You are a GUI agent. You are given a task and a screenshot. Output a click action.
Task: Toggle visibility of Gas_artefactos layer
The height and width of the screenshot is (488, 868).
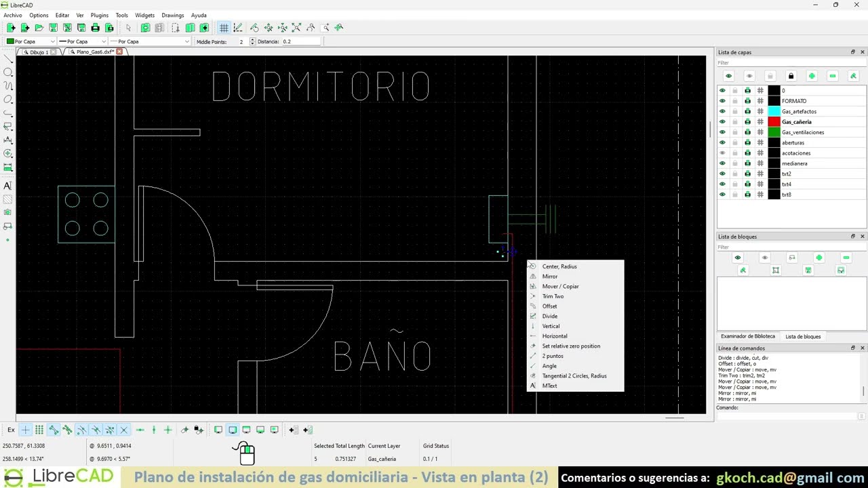coord(722,111)
